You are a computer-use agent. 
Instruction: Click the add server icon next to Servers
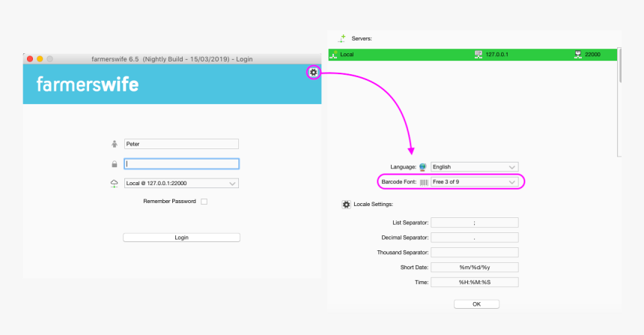click(x=341, y=39)
